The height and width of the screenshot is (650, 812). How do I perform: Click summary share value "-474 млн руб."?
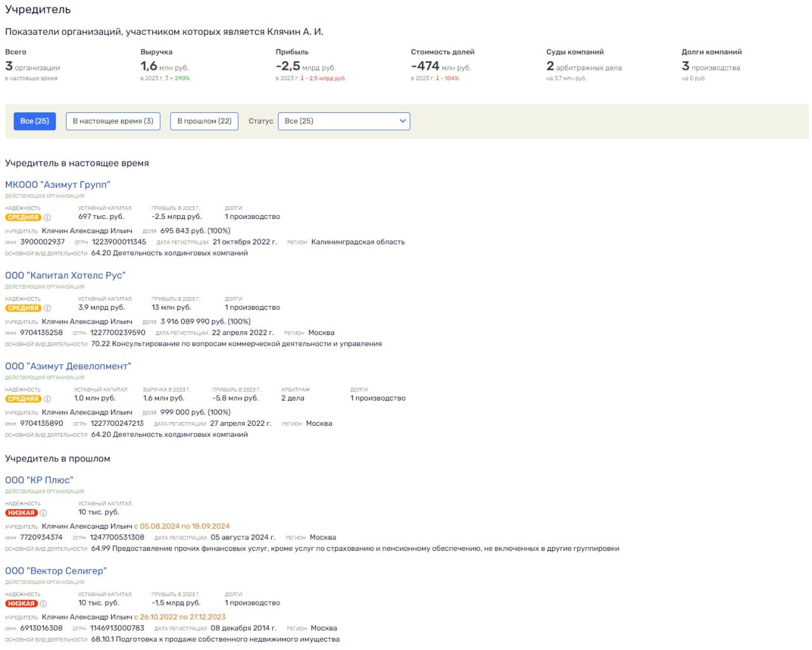pyautogui.click(x=441, y=67)
